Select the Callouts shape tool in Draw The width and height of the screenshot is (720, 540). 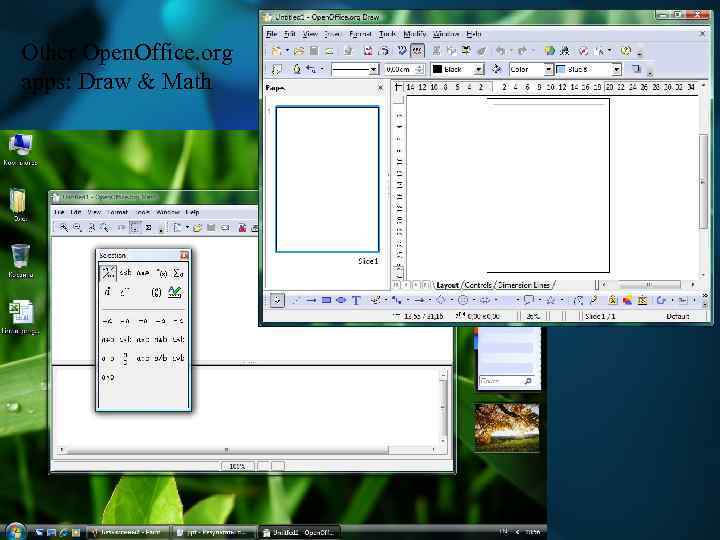coord(529,300)
